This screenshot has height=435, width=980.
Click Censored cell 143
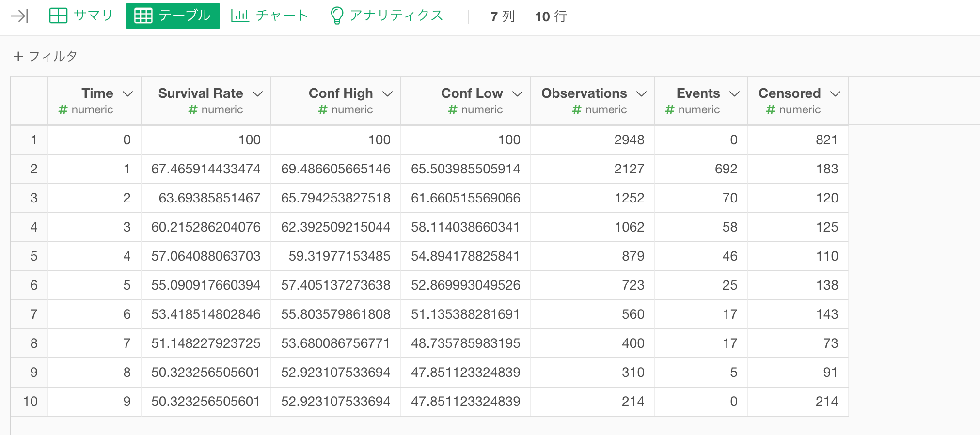click(x=798, y=314)
